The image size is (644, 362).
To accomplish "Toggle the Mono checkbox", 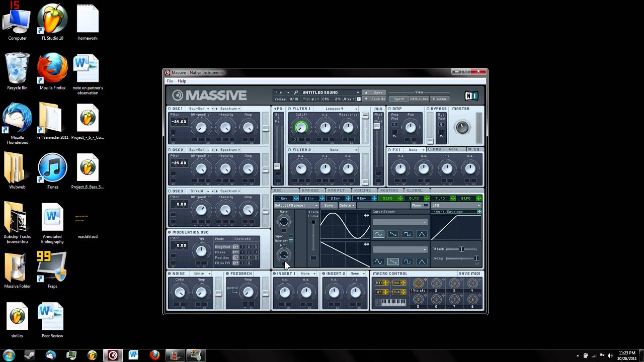I will pyautogui.click(x=426, y=205).
